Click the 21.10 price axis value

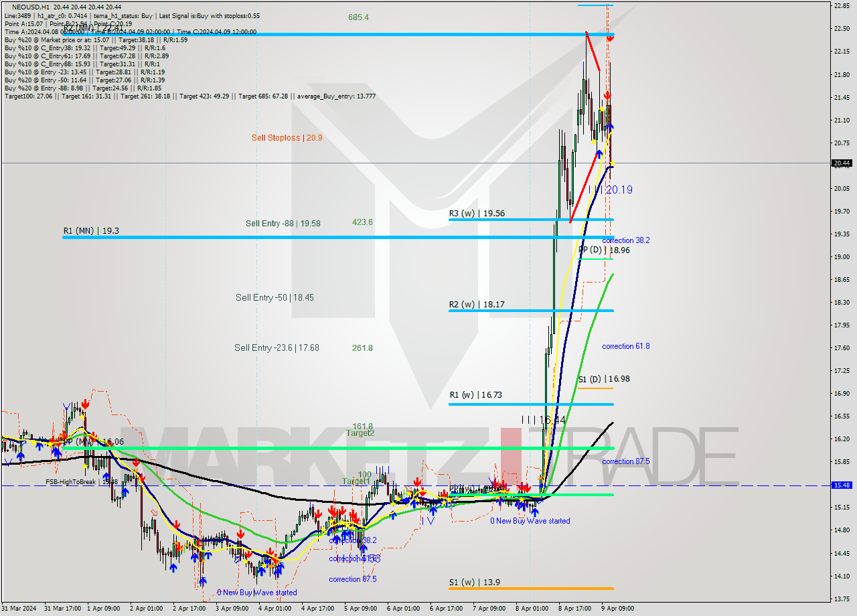click(x=842, y=121)
